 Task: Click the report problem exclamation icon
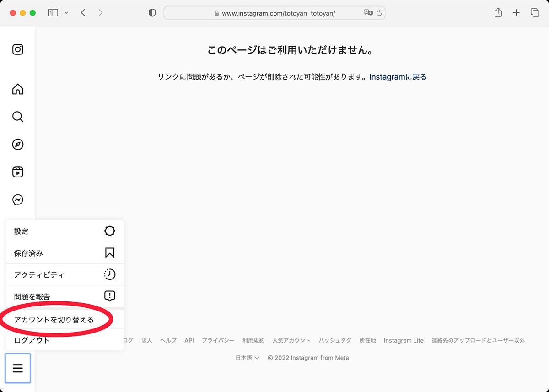point(110,296)
